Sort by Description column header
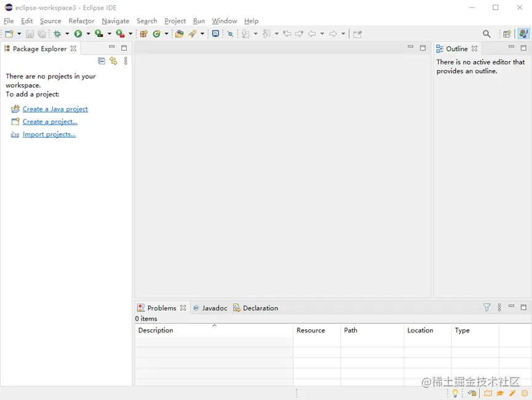The image size is (532, 400). (x=214, y=331)
